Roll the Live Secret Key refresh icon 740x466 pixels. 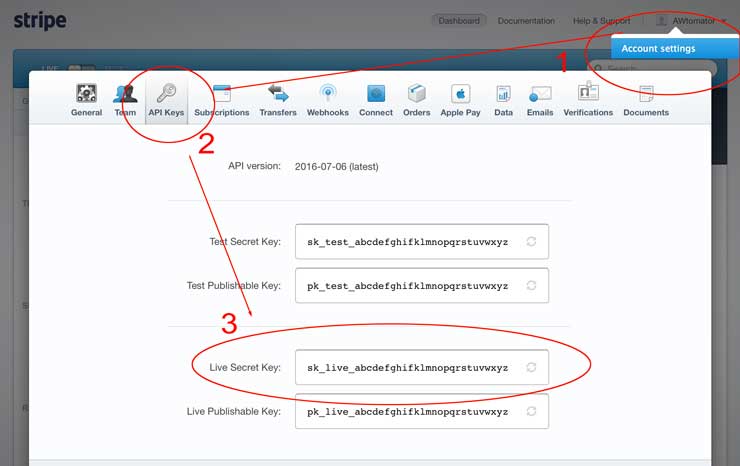(531, 367)
